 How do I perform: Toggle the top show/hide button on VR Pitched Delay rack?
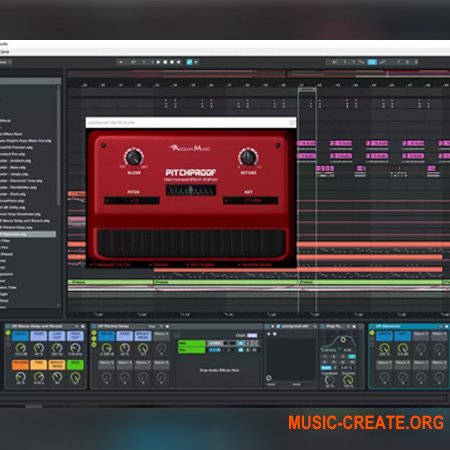94,332
